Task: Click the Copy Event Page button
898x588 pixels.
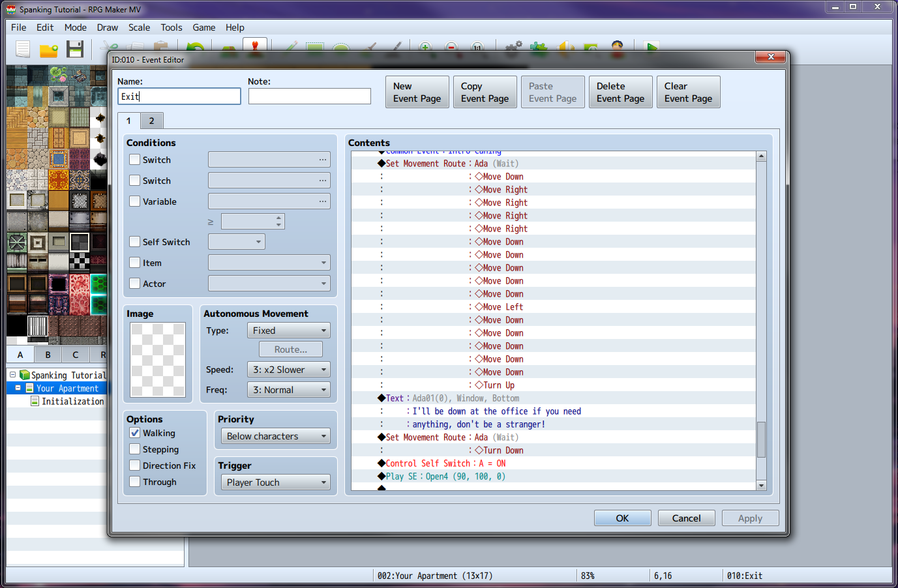Action: pos(485,92)
